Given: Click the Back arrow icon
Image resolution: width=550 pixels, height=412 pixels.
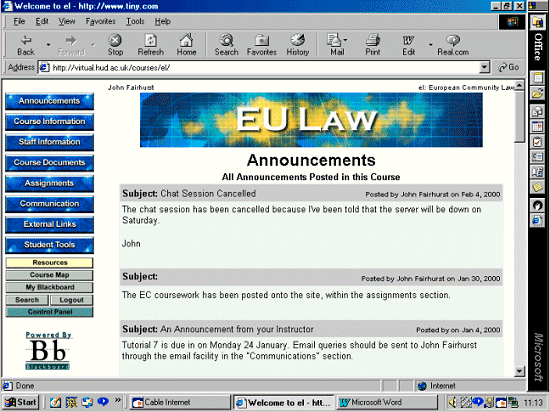Looking at the screenshot, I should point(26,40).
